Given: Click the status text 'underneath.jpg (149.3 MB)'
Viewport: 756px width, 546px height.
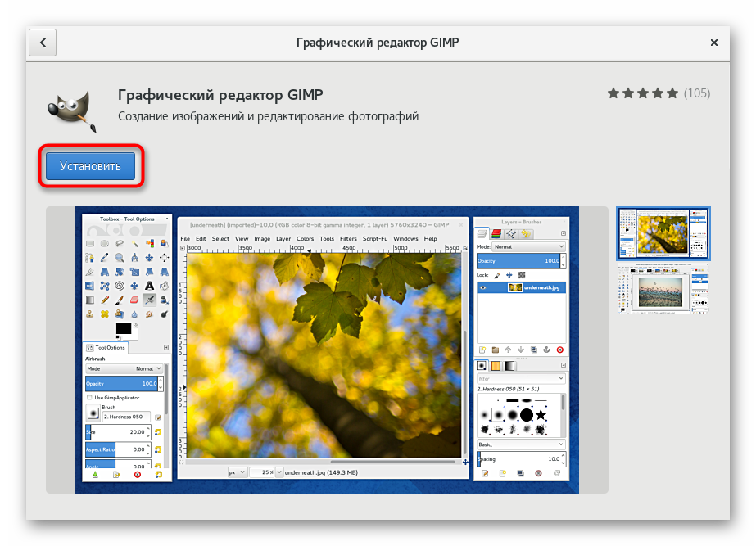Looking at the screenshot, I should coord(321,472).
